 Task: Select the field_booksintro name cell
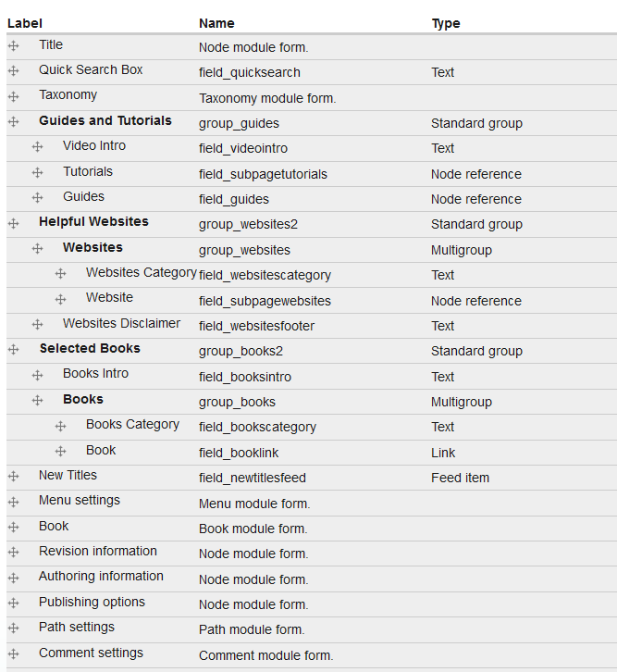coord(245,377)
